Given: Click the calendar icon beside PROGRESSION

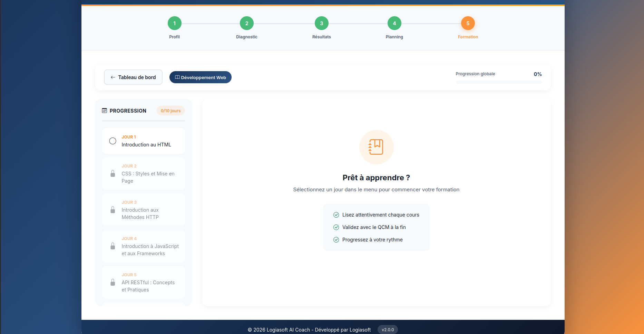Looking at the screenshot, I should coord(104,111).
